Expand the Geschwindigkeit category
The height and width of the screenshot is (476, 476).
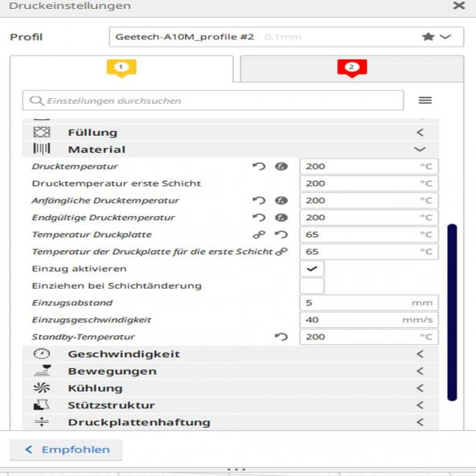(x=231, y=354)
